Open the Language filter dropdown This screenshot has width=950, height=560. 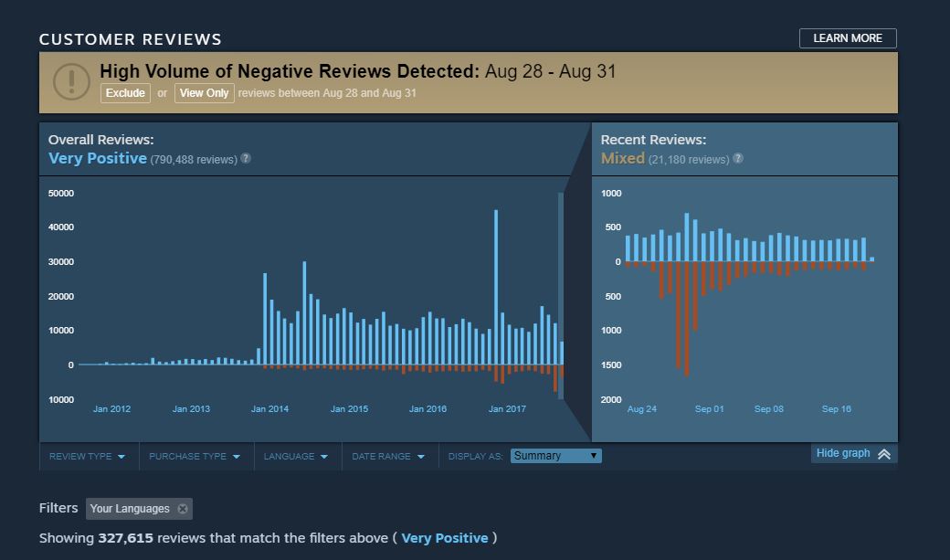click(298, 455)
